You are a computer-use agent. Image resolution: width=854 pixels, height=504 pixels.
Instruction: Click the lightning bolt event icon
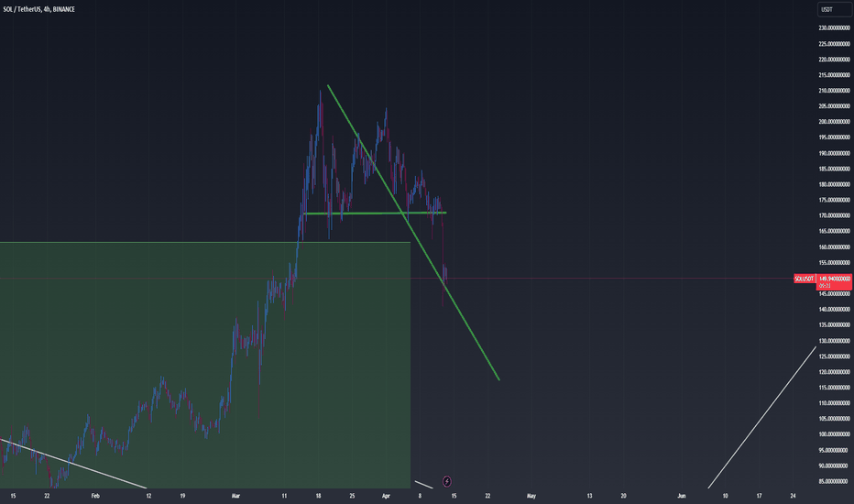click(446, 481)
